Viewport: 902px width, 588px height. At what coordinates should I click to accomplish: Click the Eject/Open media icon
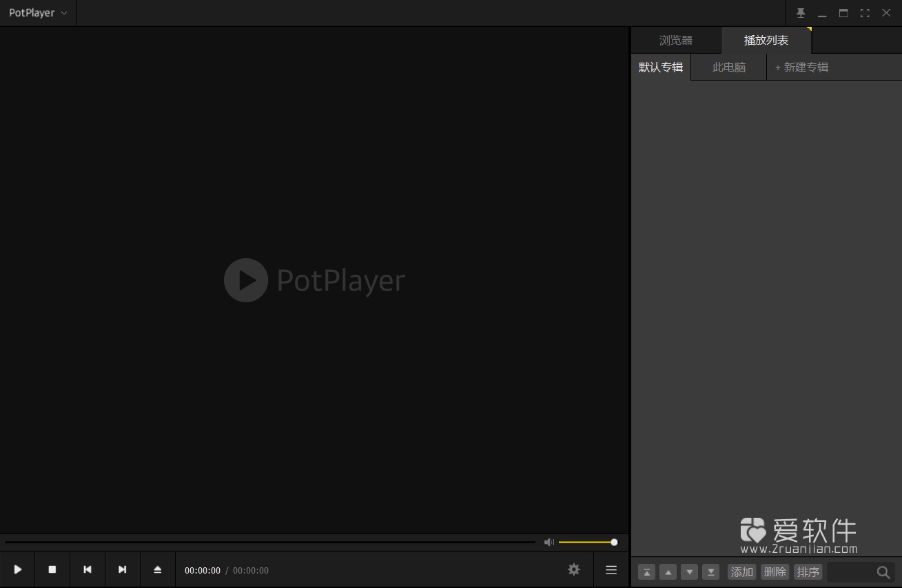[157, 569]
